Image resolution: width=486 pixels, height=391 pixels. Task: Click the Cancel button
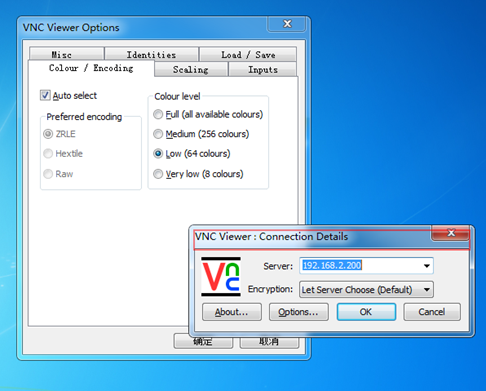(x=432, y=312)
